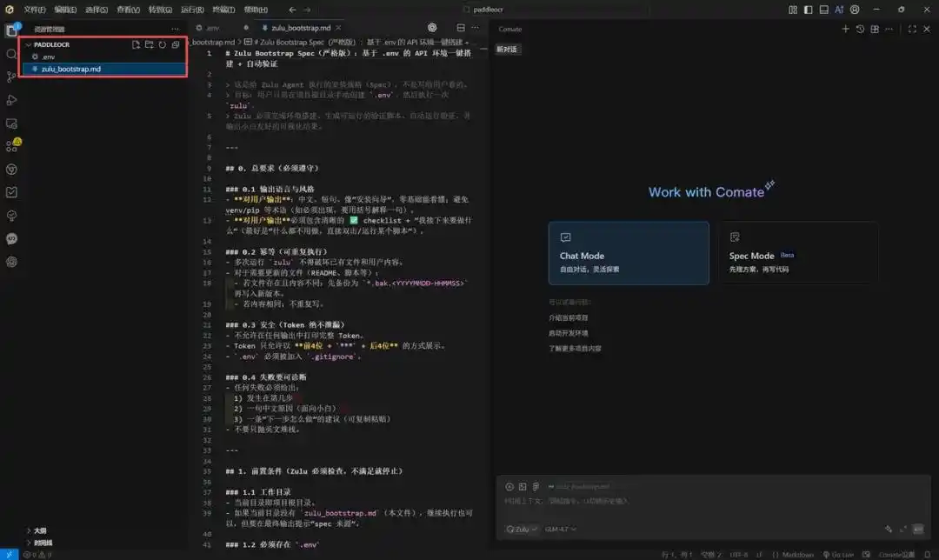Close the Comate panel
The height and width of the screenshot is (560, 939).
coord(927,29)
